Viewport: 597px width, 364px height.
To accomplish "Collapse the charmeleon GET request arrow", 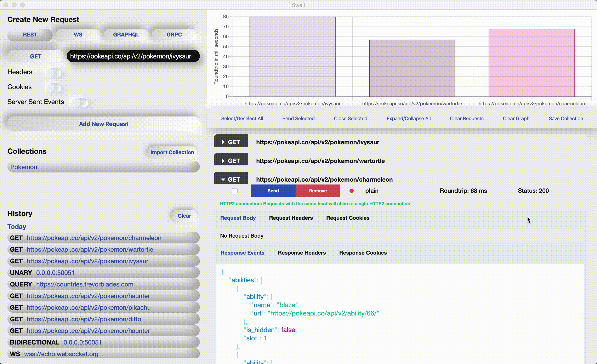I will 223,180.
